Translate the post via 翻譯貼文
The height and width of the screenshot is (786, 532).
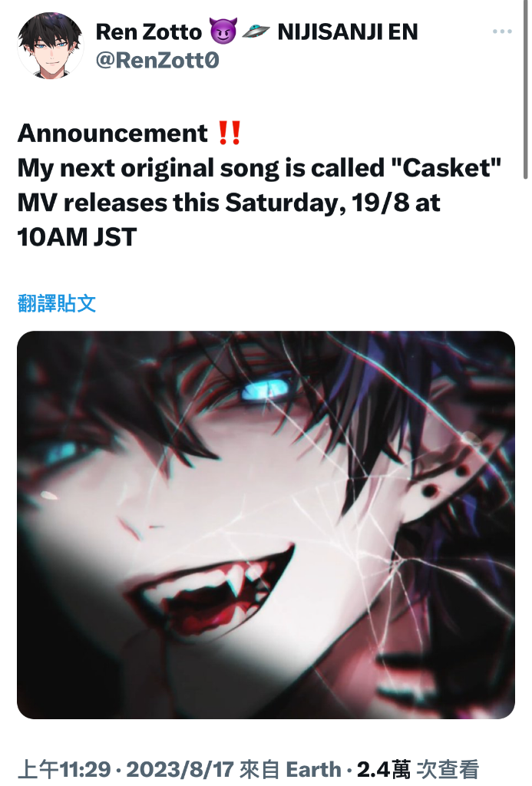click(57, 303)
